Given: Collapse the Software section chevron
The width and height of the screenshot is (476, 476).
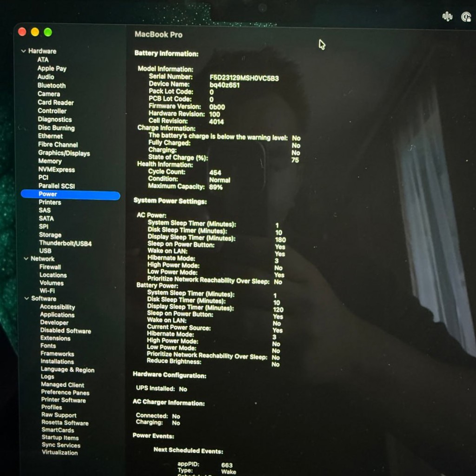Looking at the screenshot, I should (x=26, y=298).
